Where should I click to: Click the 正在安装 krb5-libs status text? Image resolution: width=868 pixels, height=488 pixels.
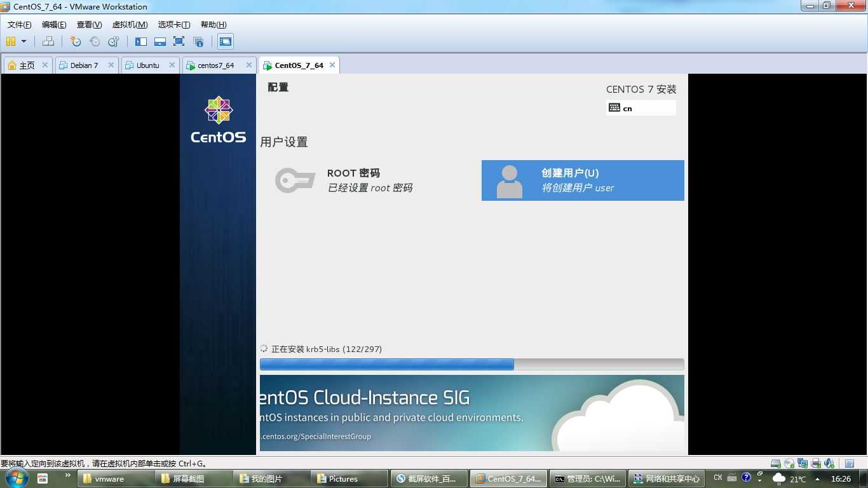[327, 349]
